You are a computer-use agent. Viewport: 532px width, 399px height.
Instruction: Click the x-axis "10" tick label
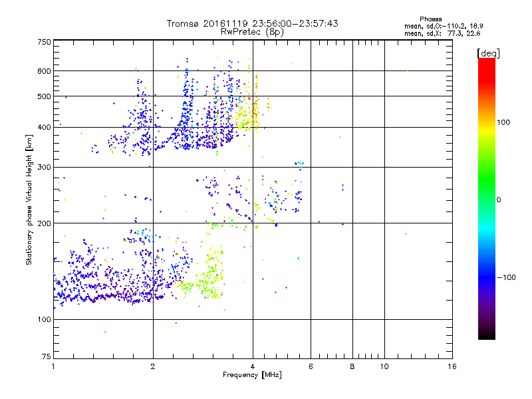384,366
